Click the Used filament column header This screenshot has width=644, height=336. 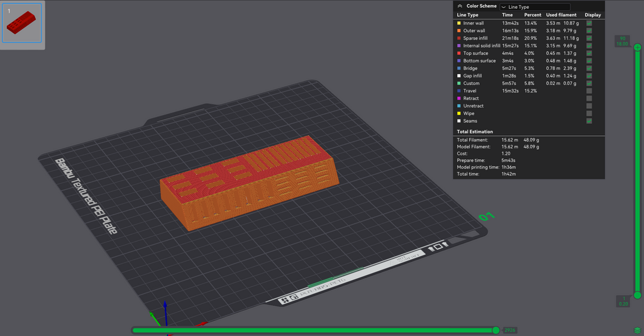(561, 15)
